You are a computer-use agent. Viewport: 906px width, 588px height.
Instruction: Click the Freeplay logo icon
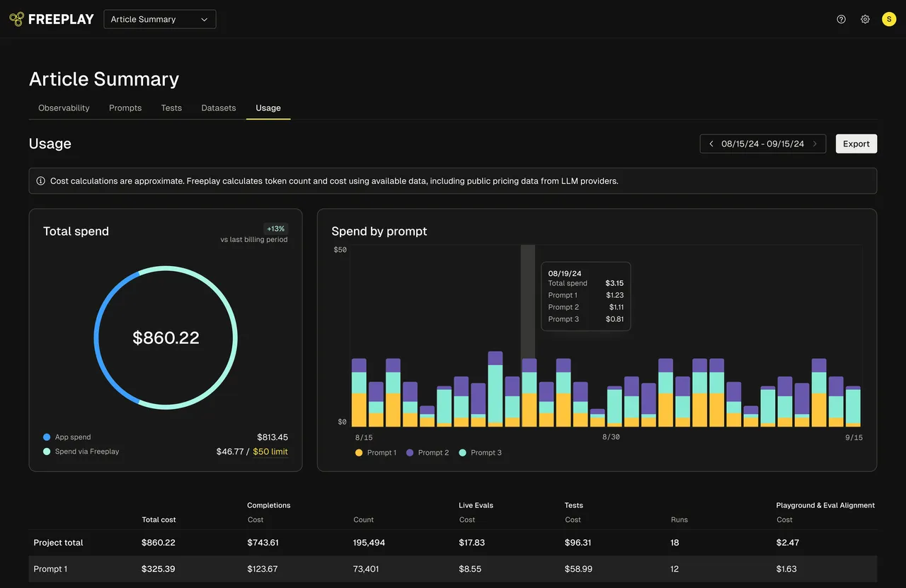pos(17,19)
